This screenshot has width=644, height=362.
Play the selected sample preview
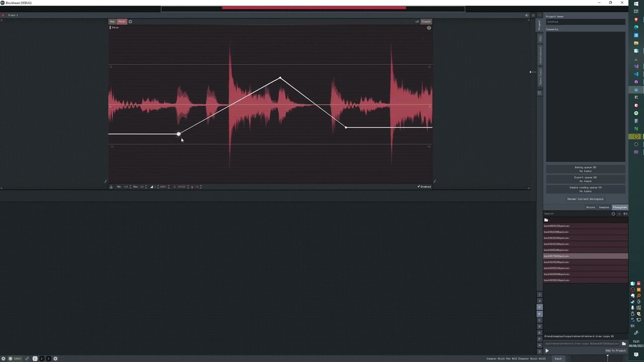click(547, 350)
